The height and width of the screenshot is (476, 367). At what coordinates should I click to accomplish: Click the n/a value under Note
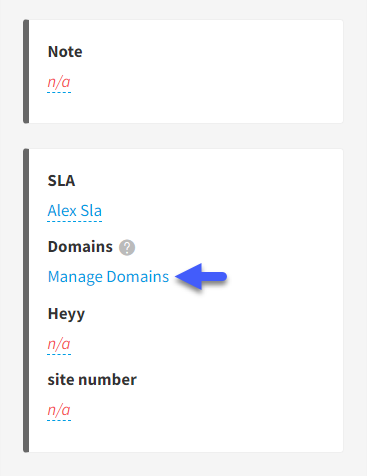59,82
